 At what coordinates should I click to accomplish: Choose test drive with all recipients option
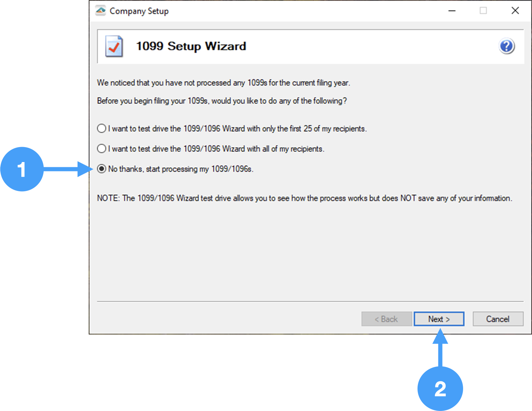[102, 149]
